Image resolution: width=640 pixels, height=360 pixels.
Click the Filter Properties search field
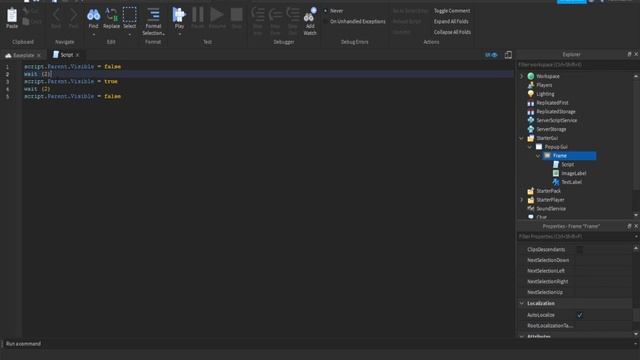coord(576,237)
